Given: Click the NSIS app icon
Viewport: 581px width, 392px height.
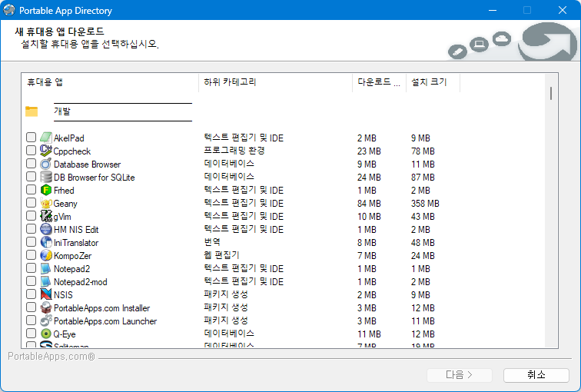Looking at the screenshot, I should [x=46, y=294].
